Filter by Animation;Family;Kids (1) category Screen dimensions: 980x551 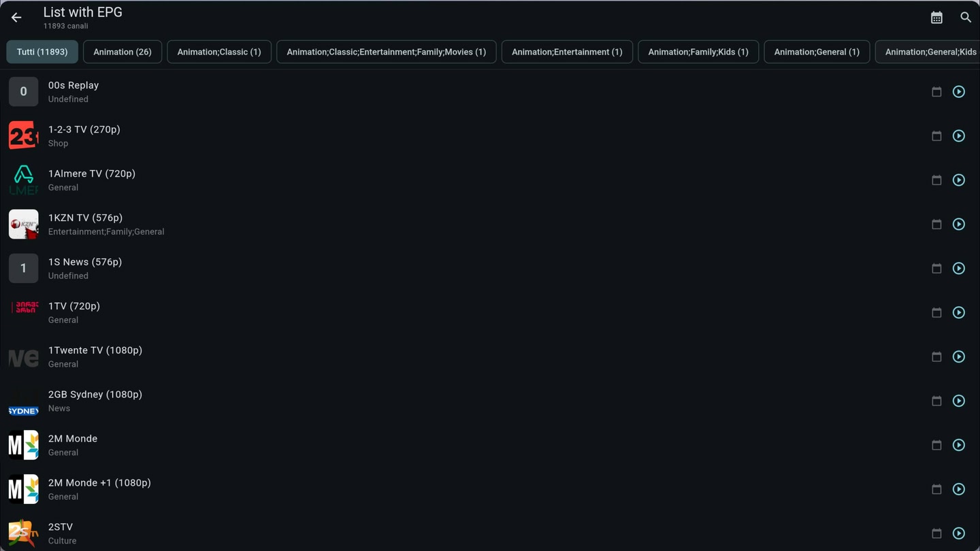click(x=698, y=52)
